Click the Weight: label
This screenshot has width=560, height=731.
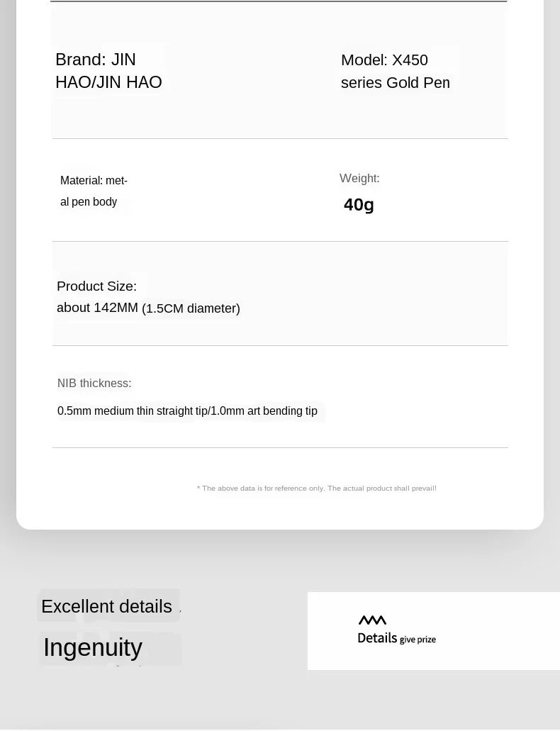[x=359, y=178]
